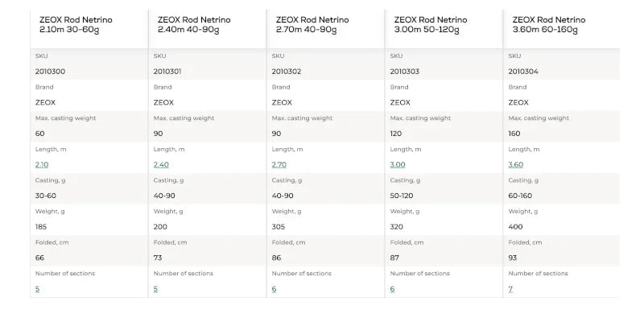Click weight value 200
Image resolution: width=644 pixels, height=322 pixels.
(x=159, y=227)
